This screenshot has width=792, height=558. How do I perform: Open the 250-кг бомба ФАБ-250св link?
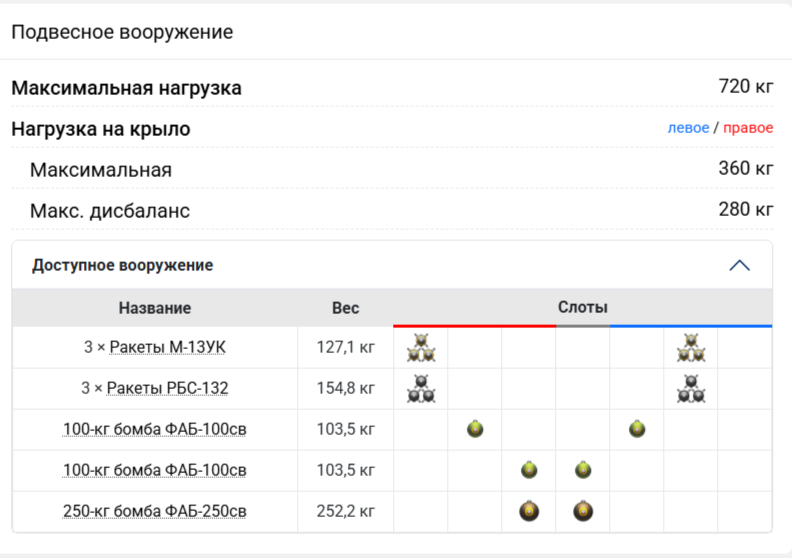click(155, 512)
